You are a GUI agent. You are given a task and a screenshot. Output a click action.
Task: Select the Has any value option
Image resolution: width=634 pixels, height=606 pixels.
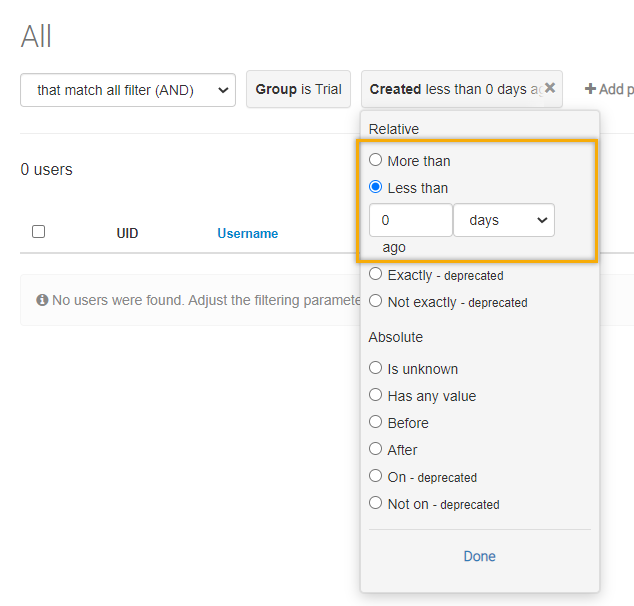[375, 395]
